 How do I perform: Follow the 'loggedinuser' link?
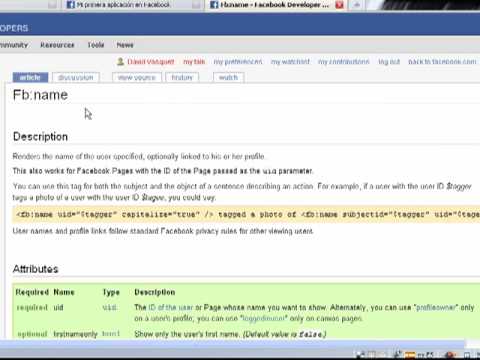(x=264, y=318)
